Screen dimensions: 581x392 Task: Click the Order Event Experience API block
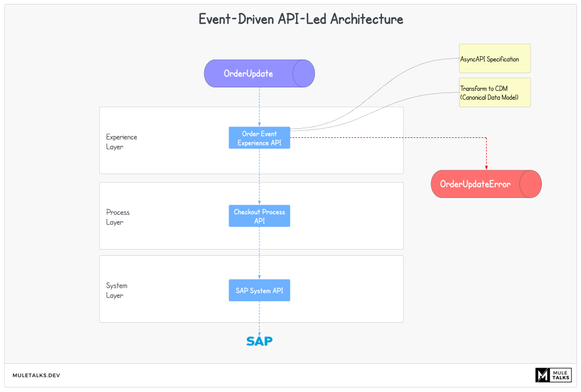pyautogui.click(x=259, y=137)
